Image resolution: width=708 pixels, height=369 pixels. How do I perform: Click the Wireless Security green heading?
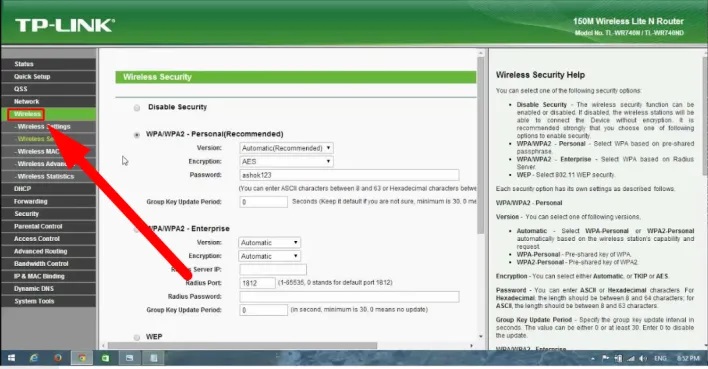(157, 77)
